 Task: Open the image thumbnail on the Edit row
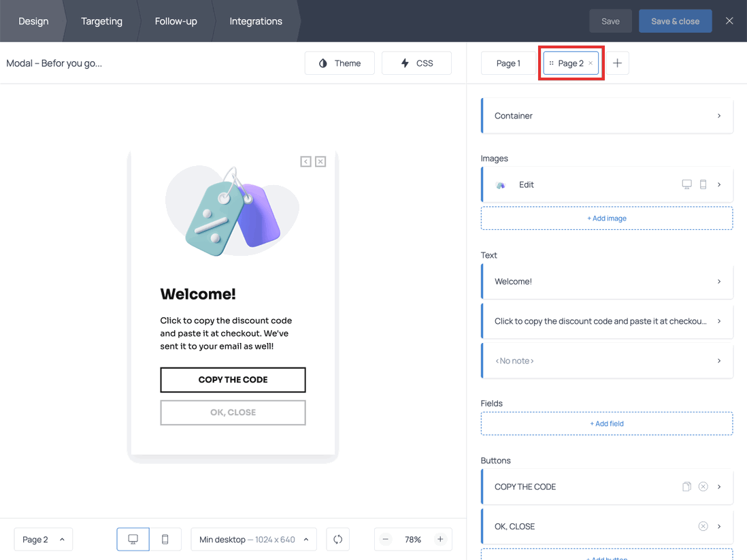(x=501, y=184)
